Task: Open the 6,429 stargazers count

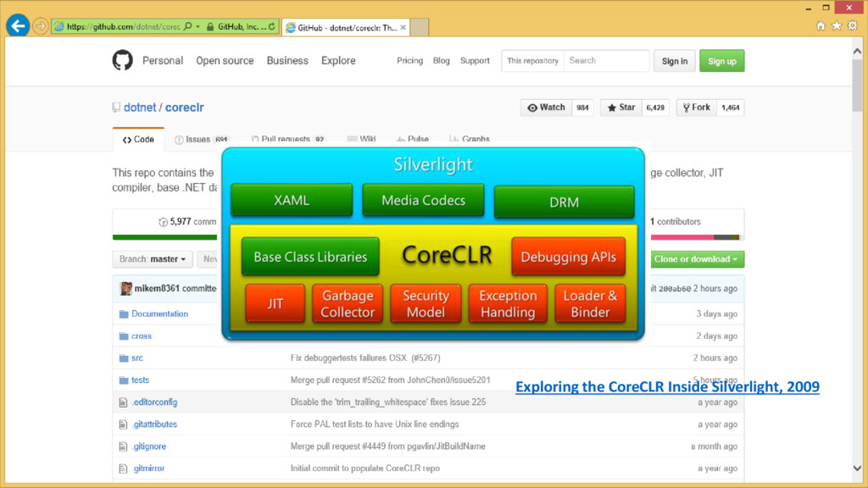Action: pos(655,108)
